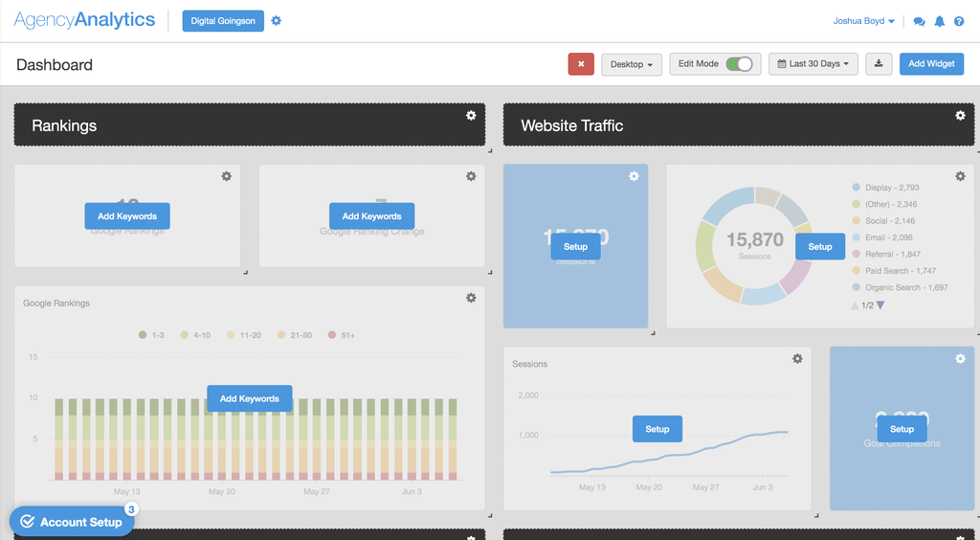
Task: Open the help question mark icon
Action: [x=958, y=21]
